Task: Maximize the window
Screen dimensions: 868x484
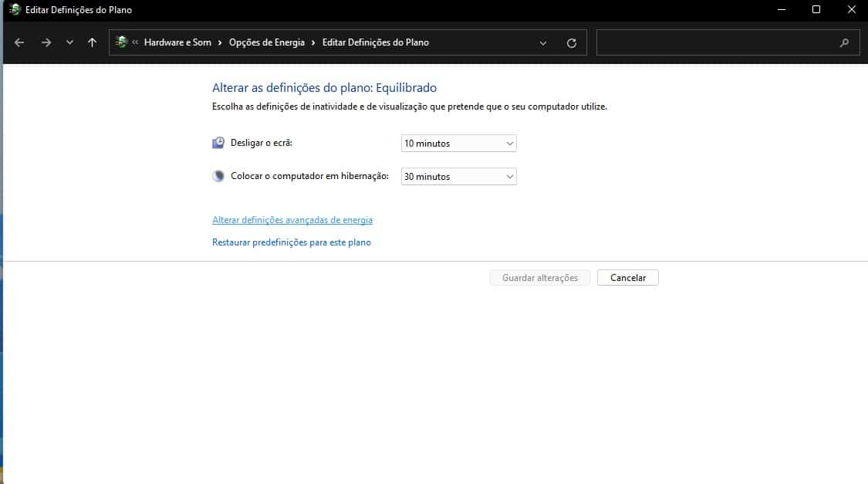Action: pyautogui.click(x=816, y=9)
